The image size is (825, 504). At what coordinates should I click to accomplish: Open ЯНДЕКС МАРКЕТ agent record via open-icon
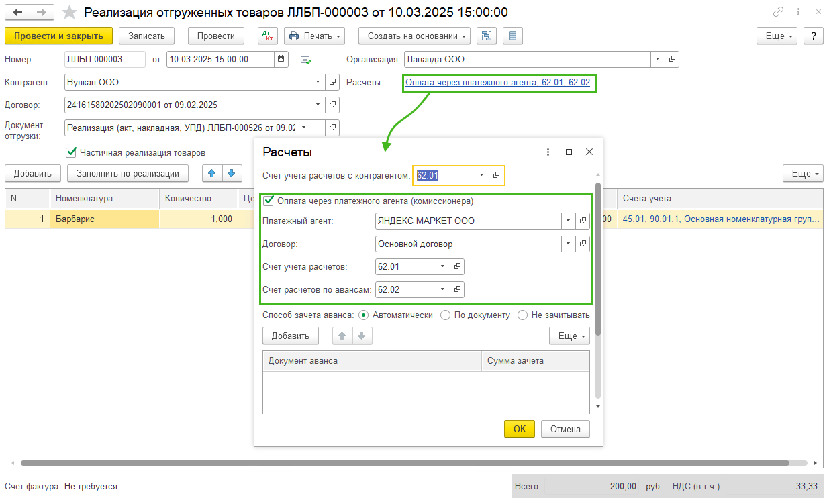coord(583,221)
